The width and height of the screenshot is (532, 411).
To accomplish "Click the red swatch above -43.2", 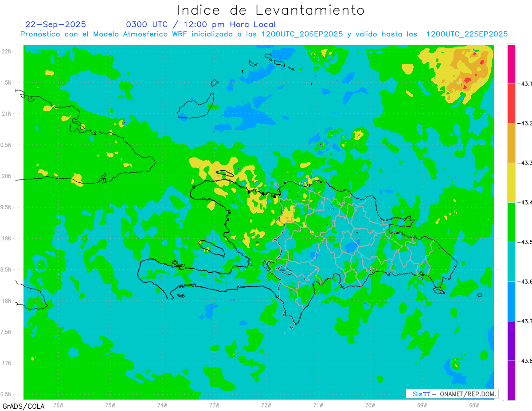I will [x=511, y=103].
